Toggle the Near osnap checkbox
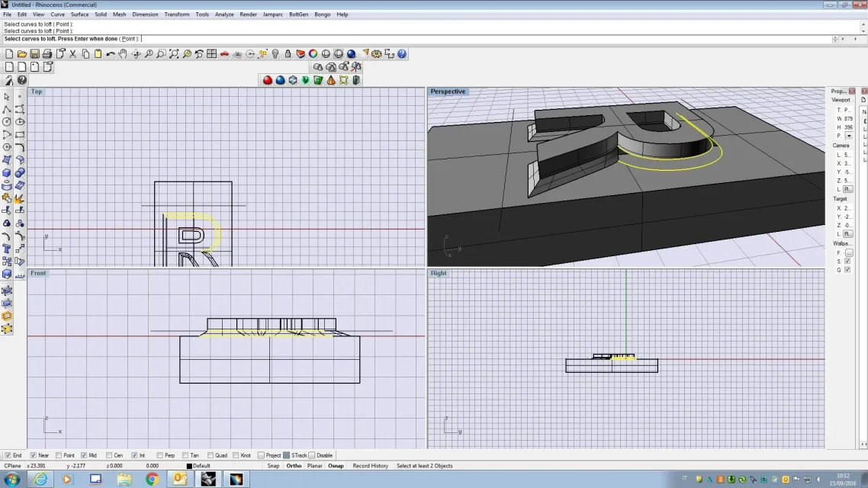 [34, 455]
